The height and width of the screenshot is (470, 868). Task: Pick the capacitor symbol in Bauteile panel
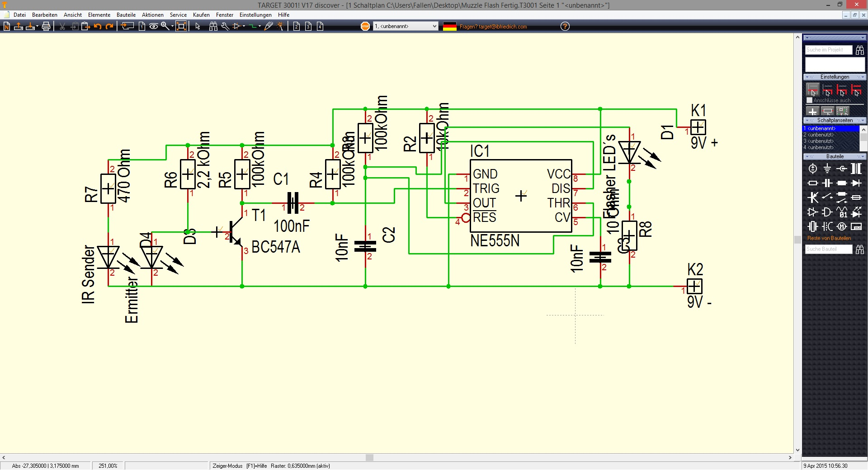pyautogui.click(x=827, y=183)
